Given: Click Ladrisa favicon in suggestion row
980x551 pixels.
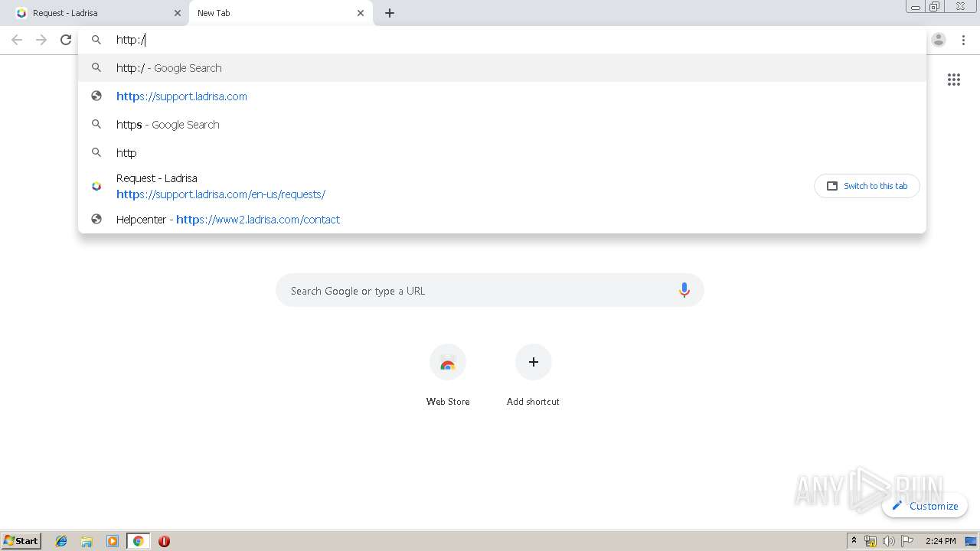Looking at the screenshot, I should pos(96,186).
